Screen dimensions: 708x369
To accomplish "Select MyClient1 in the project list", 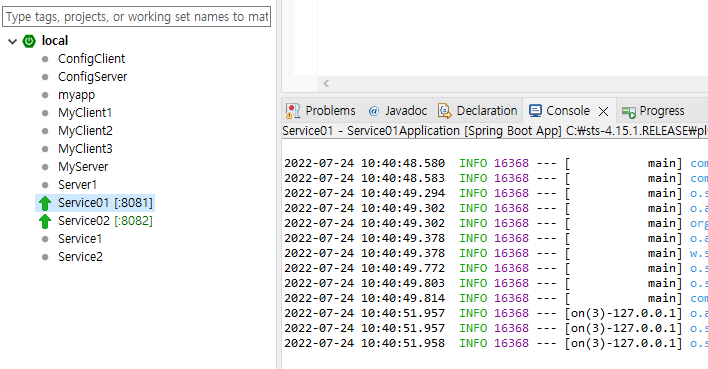I will point(84,113).
